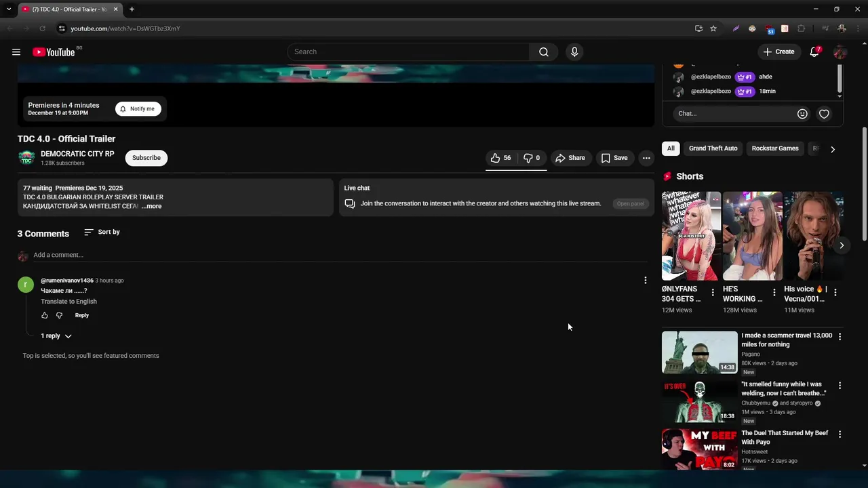Viewport: 868px width, 488px height.
Task: Open options for His voice short
Action: coord(835,293)
